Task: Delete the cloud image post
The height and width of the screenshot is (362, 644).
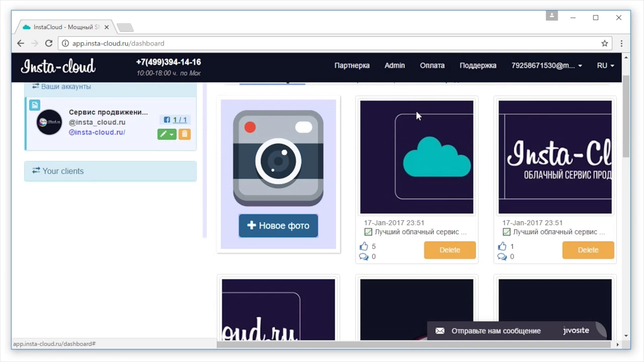Action: pyautogui.click(x=450, y=250)
